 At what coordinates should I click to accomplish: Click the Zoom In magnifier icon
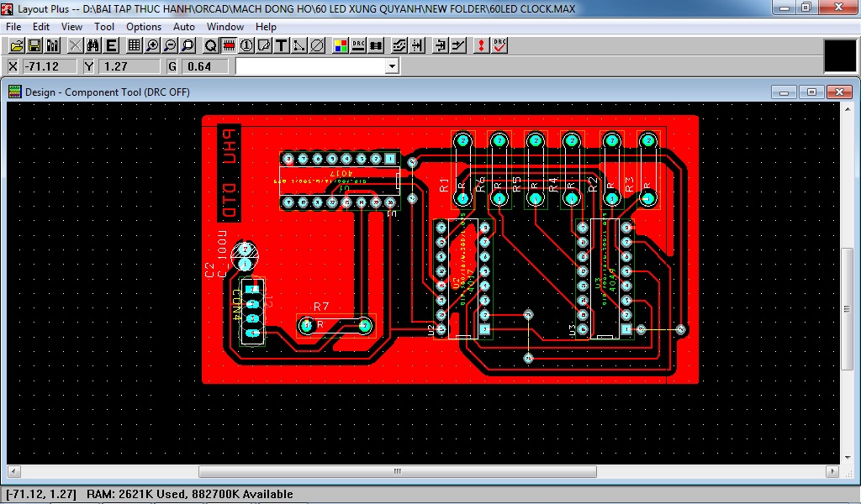tap(152, 45)
